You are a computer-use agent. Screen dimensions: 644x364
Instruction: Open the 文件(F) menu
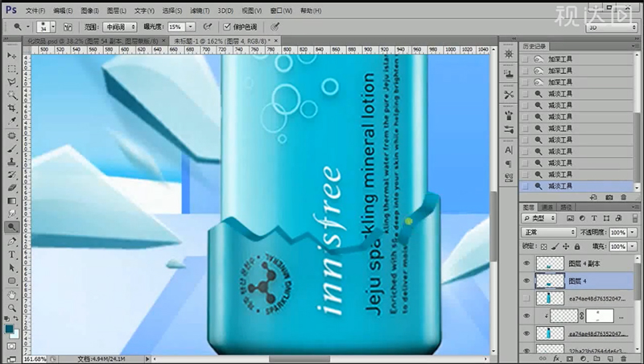[35, 10]
